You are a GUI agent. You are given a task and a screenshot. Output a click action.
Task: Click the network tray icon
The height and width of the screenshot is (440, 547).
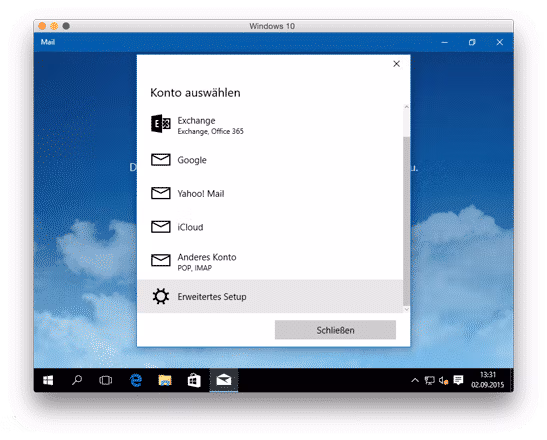click(x=429, y=380)
